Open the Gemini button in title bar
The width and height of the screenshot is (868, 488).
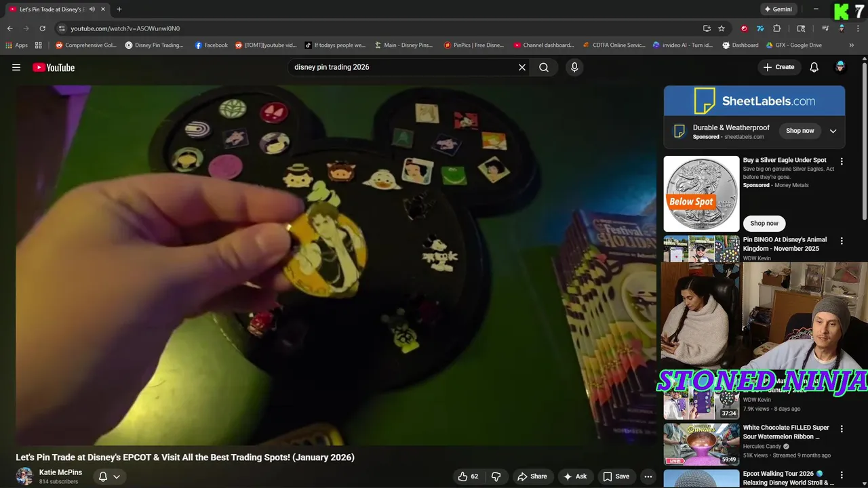pos(778,9)
